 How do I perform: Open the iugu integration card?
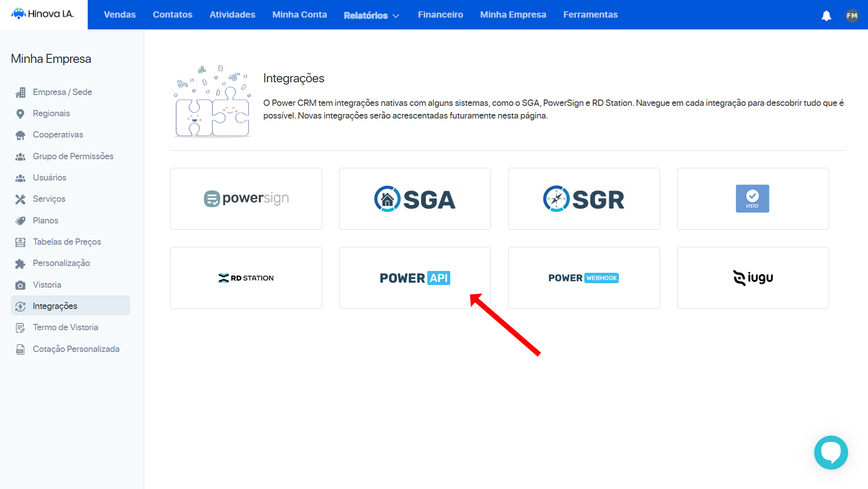(753, 278)
